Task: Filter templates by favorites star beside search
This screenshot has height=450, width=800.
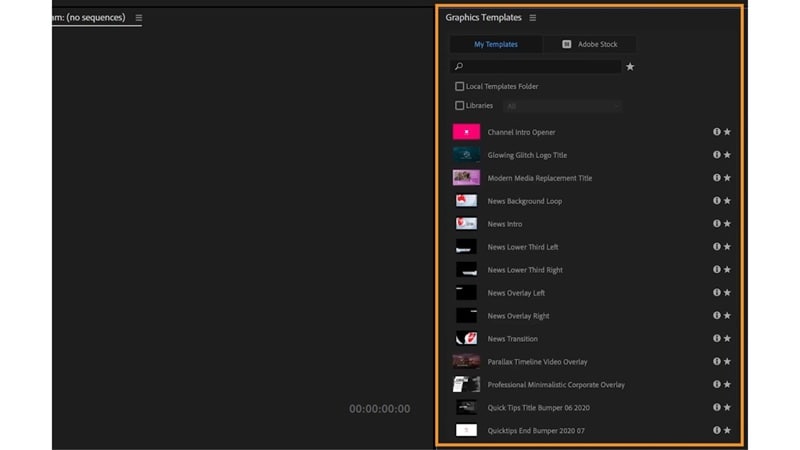Action: [630, 67]
